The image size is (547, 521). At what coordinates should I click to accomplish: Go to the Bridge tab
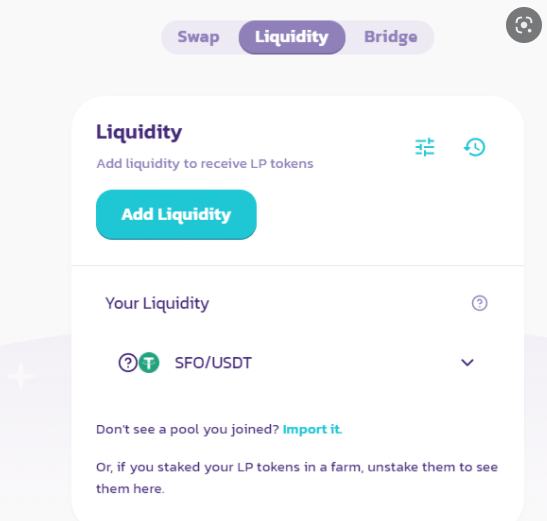point(390,37)
